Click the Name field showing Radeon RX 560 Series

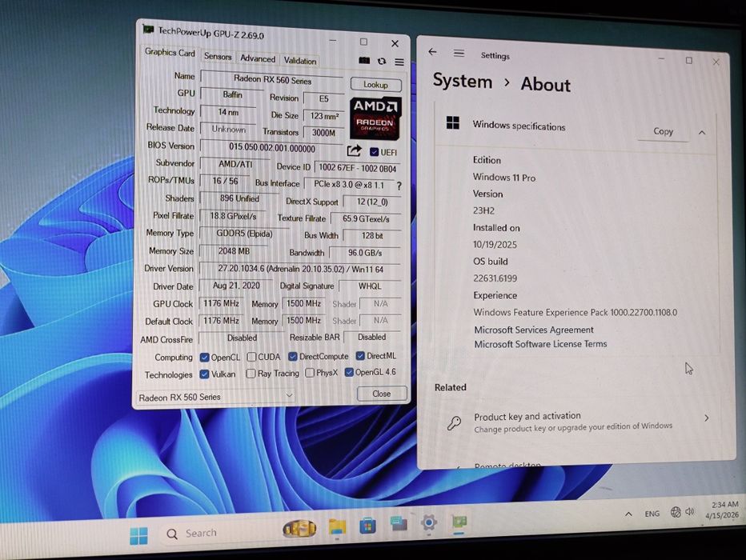272,79
